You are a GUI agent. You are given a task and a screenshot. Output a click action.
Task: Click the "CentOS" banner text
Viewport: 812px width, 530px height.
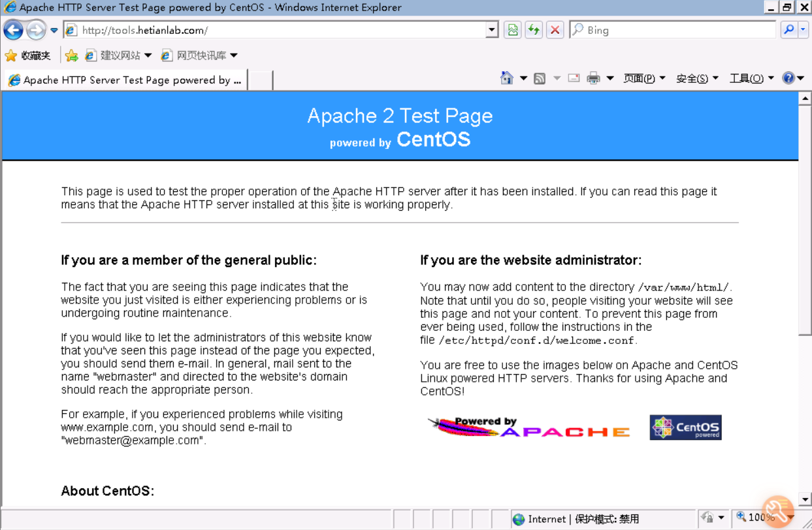click(x=433, y=140)
